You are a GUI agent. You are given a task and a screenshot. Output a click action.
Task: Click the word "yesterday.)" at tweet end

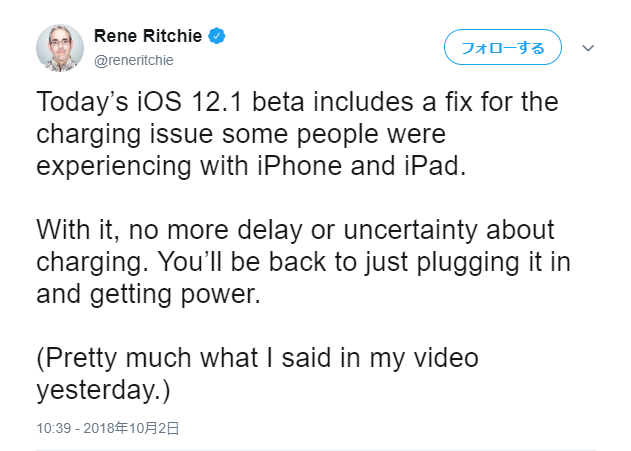coord(103,390)
